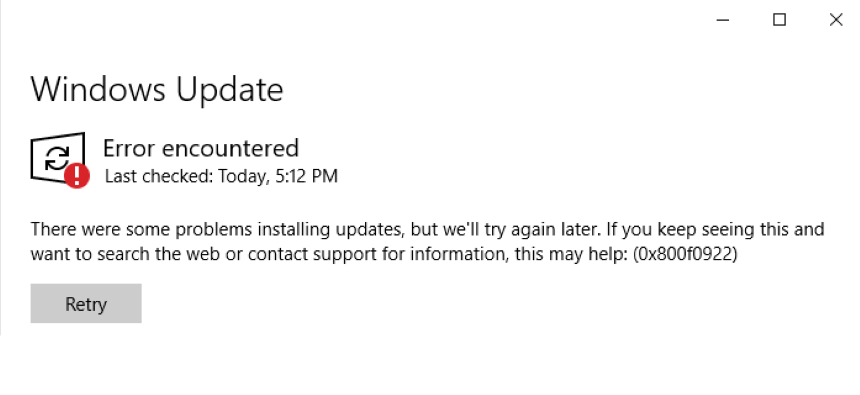Image resolution: width=860 pixels, height=395 pixels.
Task: Minimize the Windows Update window
Action: tap(723, 20)
